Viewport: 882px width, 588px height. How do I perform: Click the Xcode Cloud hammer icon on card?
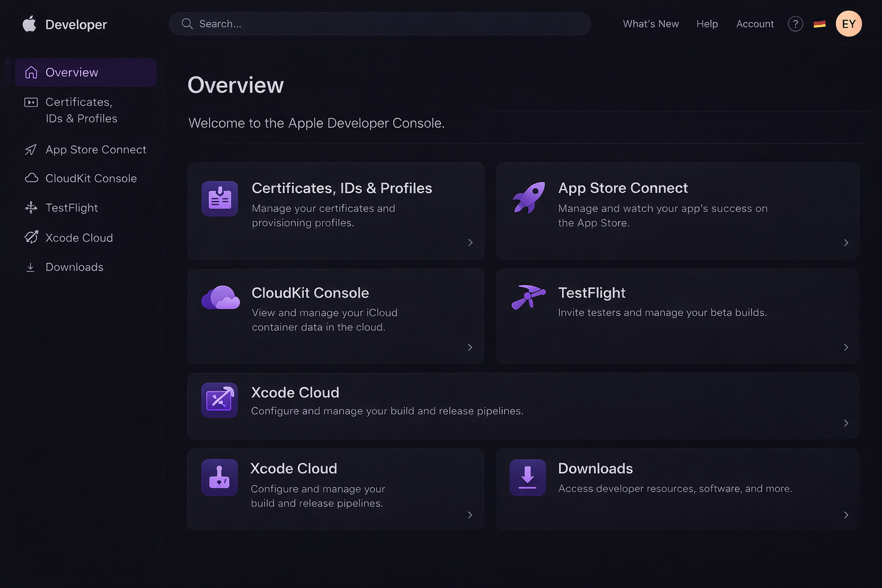pos(219,477)
